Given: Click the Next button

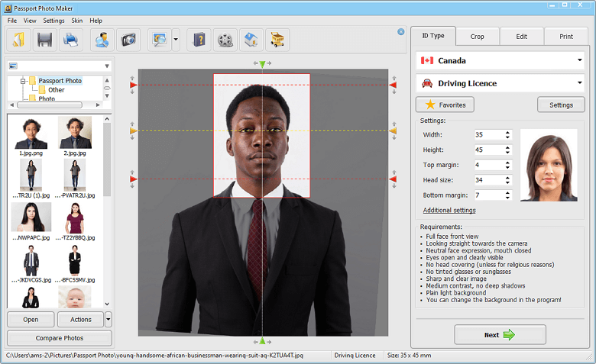Looking at the screenshot, I should click(x=500, y=335).
